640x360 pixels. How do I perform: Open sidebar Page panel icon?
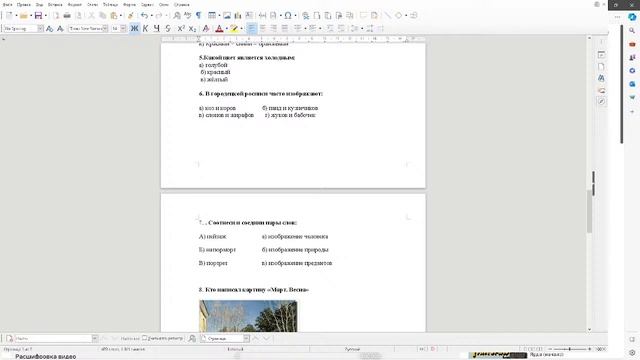(601, 66)
